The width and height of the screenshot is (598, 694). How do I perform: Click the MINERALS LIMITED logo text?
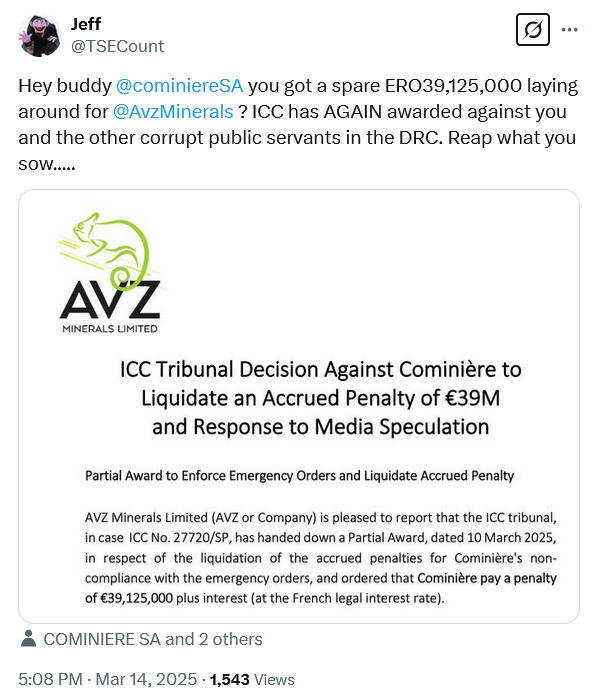pos(110,328)
